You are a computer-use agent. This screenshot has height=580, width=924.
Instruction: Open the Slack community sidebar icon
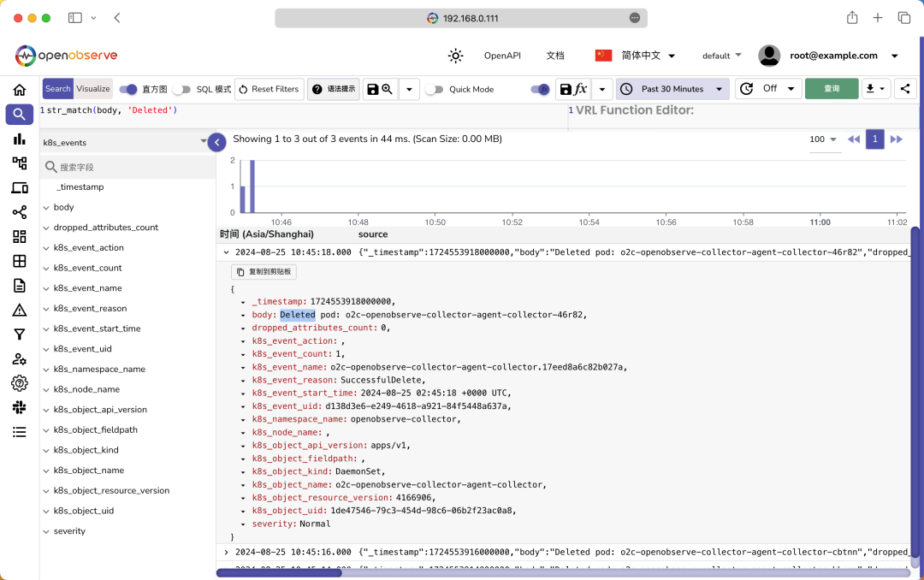(x=20, y=407)
